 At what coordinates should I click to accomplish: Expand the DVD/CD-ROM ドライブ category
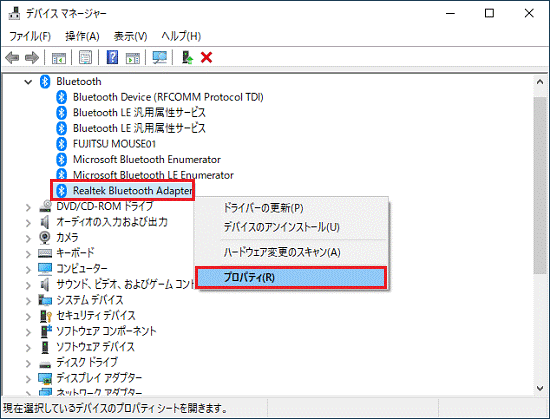tap(28, 207)
